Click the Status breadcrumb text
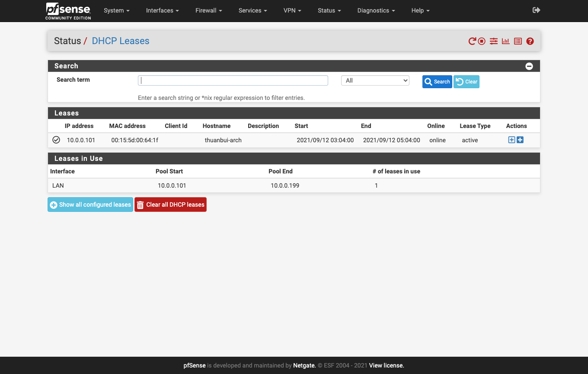588x374 pixels. coord(67,41)
